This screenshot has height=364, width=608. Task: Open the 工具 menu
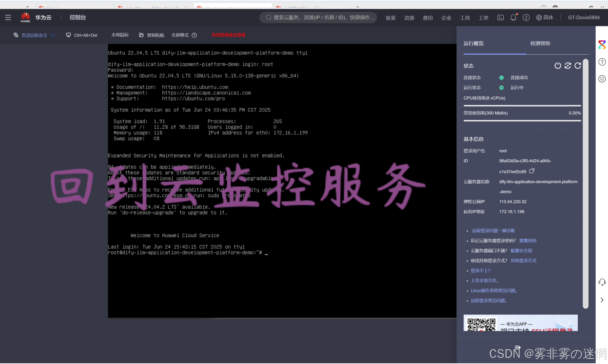tap(465, 18)
